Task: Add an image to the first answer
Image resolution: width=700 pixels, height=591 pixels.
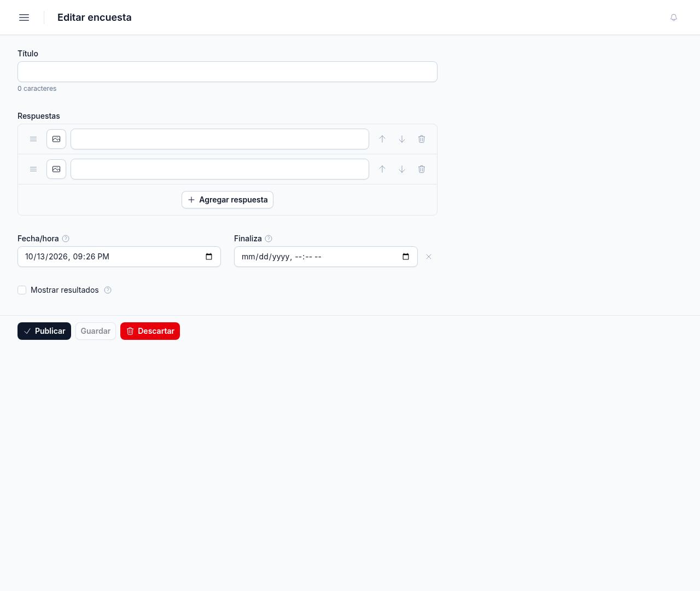Action: (x=56, y=139)
